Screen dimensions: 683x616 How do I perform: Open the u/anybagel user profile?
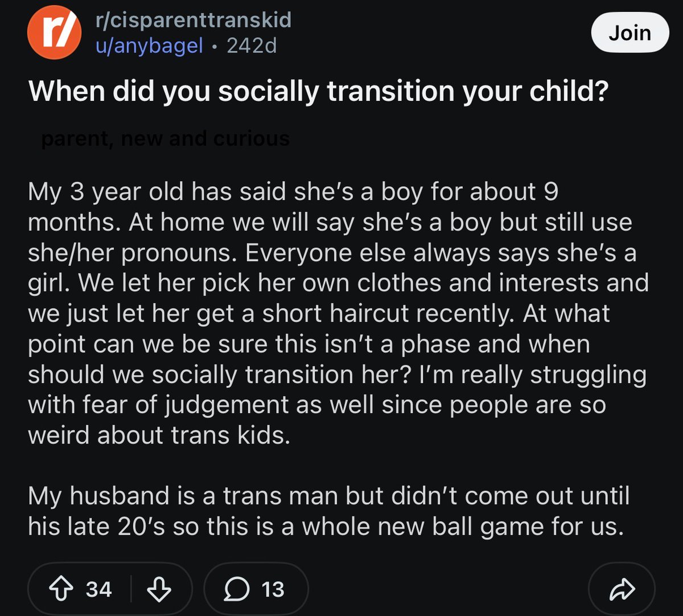tap(149, 46)
